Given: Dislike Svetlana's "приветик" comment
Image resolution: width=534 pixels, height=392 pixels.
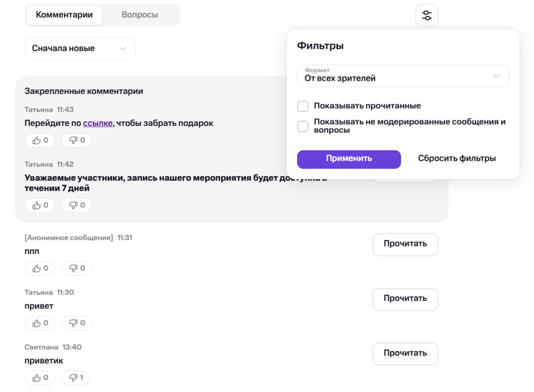Looking at the screenshot, I should pos(76,378).
